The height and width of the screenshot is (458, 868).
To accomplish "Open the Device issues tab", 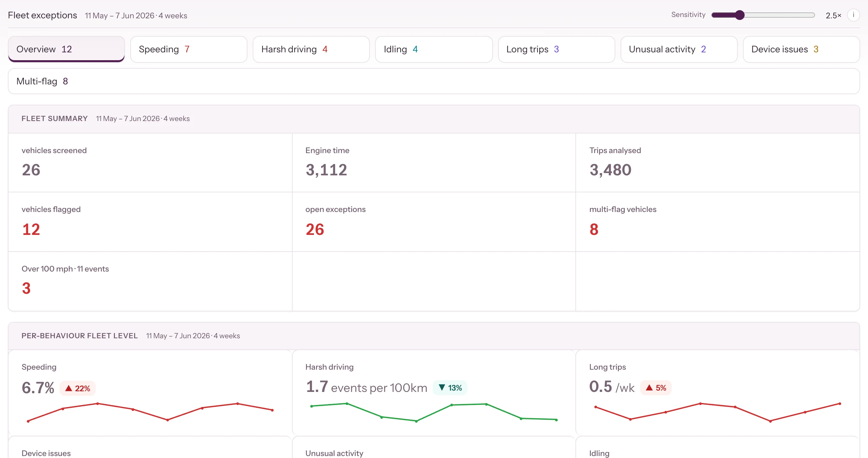I will (x=802, y=49).
